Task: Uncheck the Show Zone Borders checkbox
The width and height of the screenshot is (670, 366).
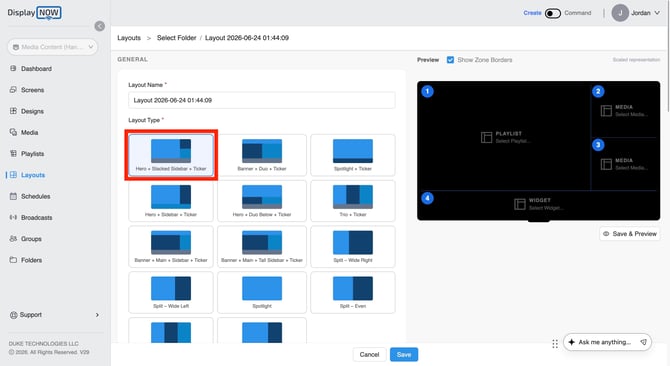Action: click(450, 60)
